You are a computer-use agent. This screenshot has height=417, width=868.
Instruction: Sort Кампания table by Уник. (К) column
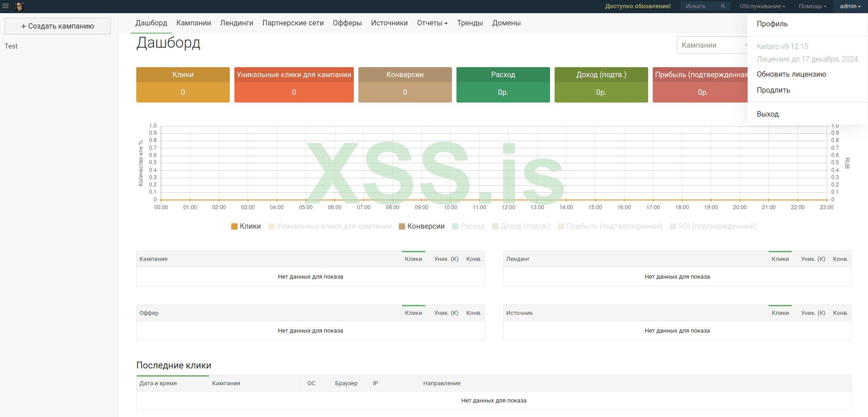446,259
